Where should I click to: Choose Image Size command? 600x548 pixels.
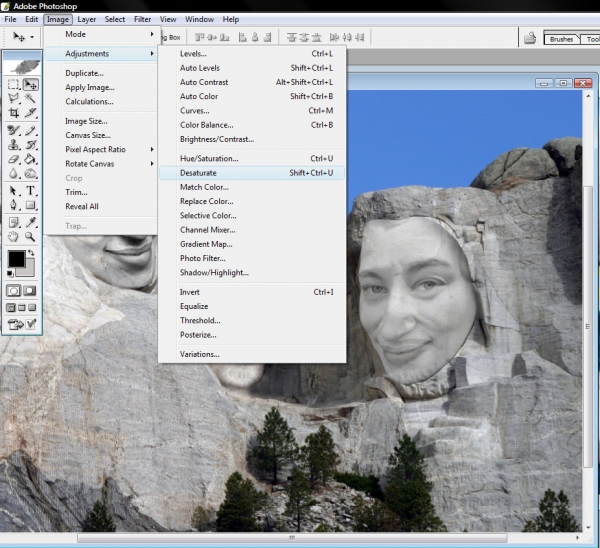tap(101, 121)
